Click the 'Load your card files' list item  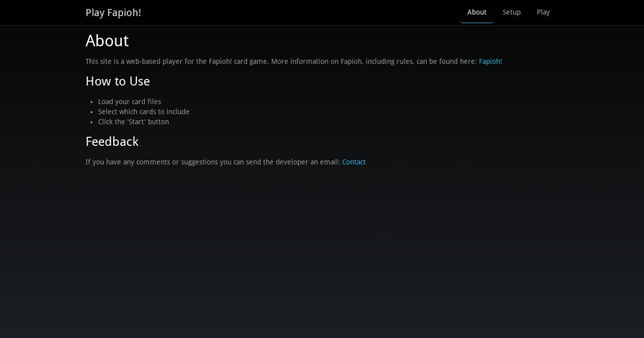[129, 101]
